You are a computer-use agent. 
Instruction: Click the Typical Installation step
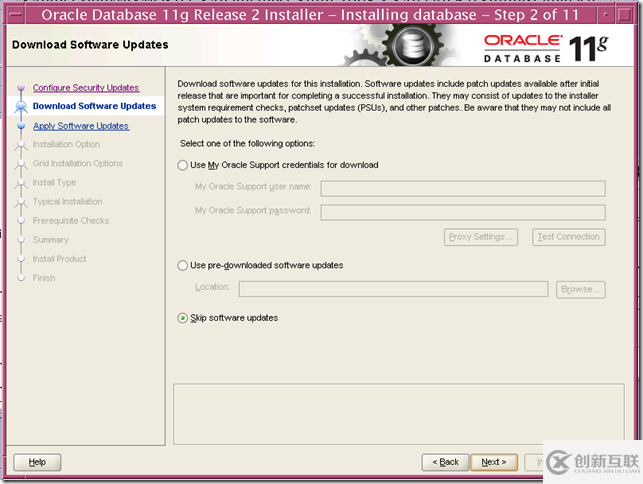pyautogui.click(x=67, y=202)
